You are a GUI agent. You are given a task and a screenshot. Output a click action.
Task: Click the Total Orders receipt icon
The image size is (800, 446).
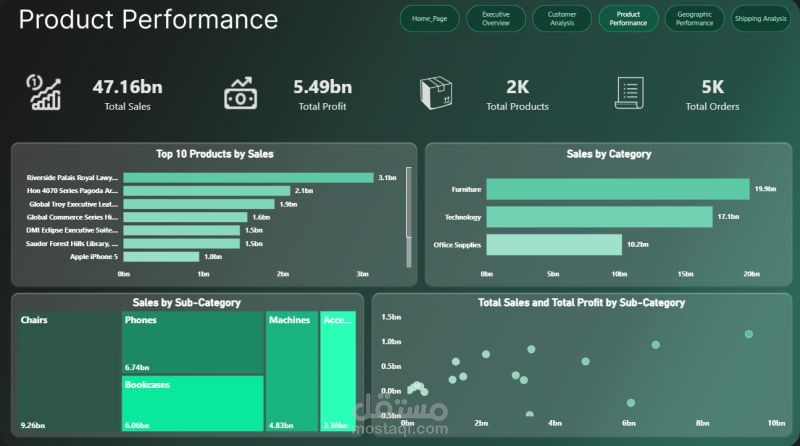629,93
